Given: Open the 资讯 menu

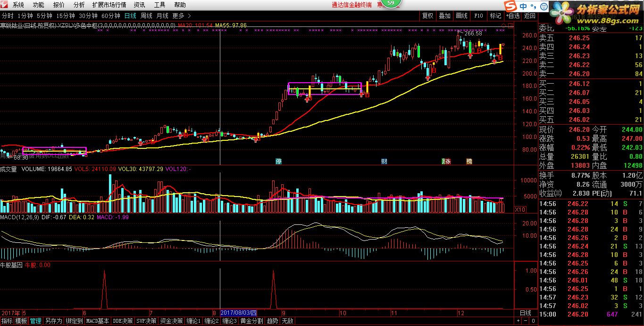Looking at the screenshot, I should coord(139,5).
